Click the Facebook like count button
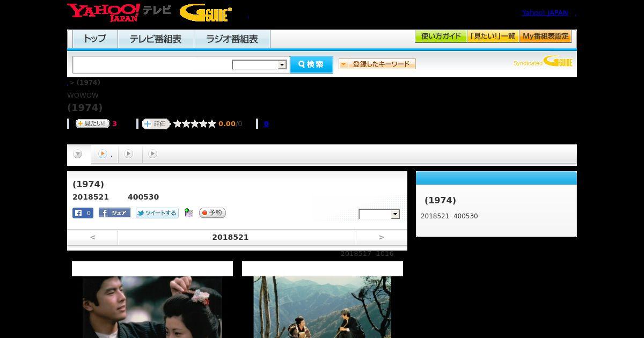The image size is (644, 338). 83,213
